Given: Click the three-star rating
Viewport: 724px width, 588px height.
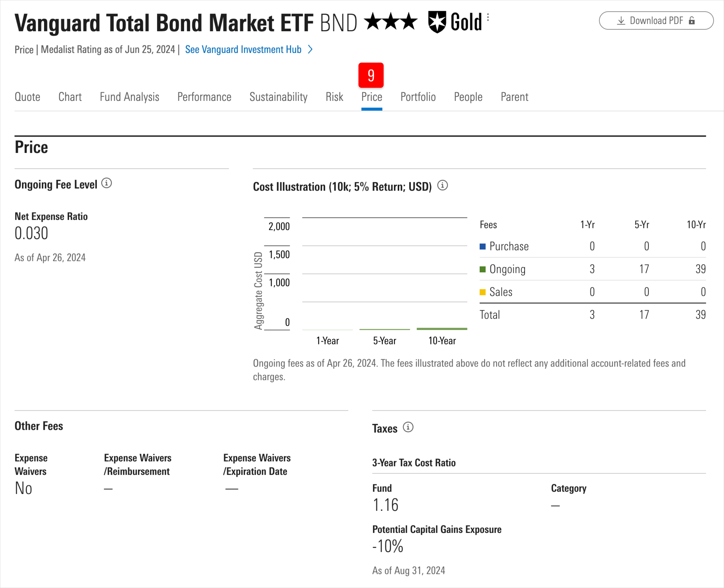Looking at the screenshot, I should [x=391, y=22].
